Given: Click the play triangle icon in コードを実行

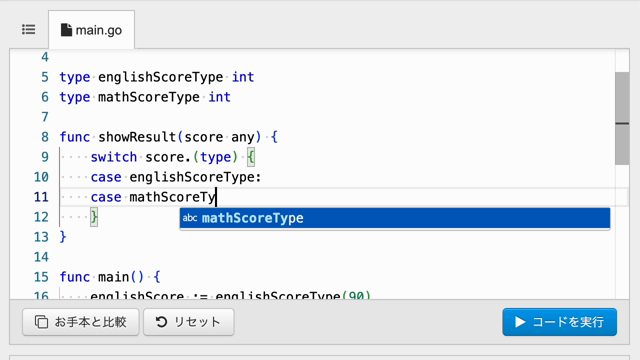Looking at the screenshot, I should (x=520, y=322).
